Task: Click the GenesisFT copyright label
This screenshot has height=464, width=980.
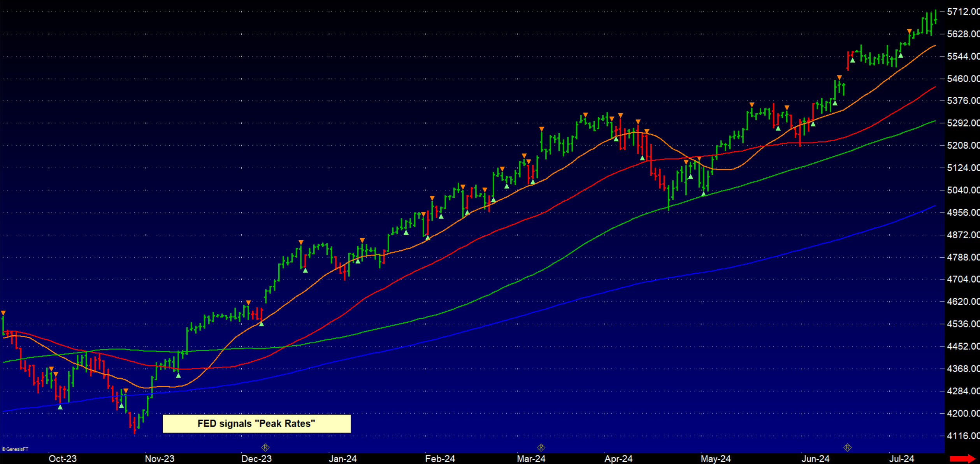Action: tap(16, 449)
